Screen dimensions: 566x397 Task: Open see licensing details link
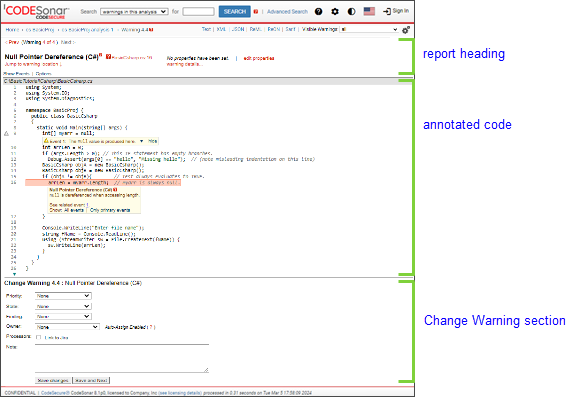[x=180, y=393]
